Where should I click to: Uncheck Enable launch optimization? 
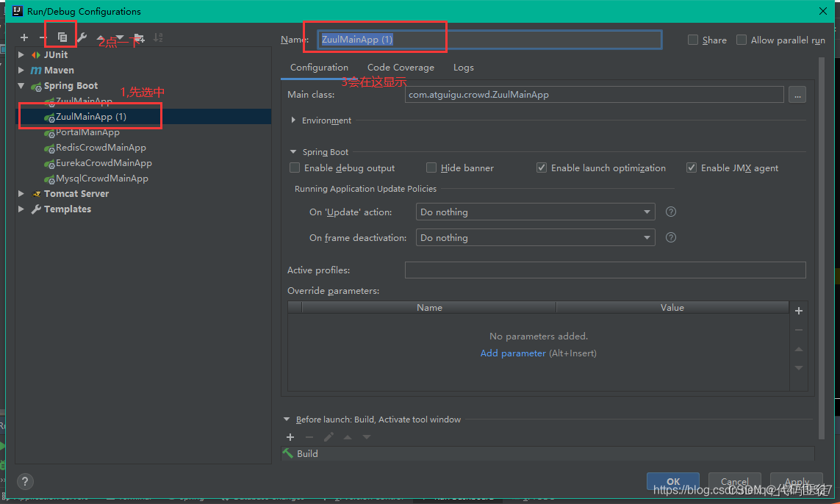tap(542, 168)
